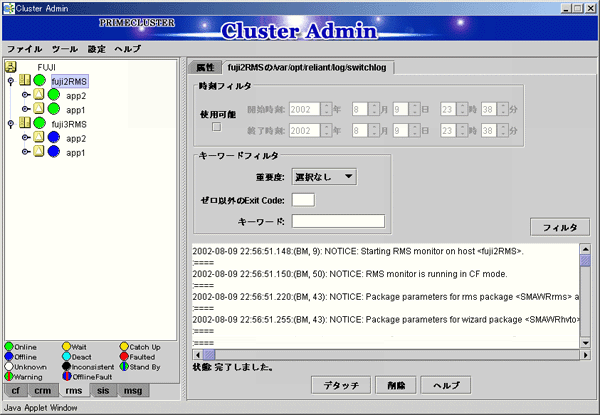Image resolution: width=600 pixels, height=415 pixels.
Task: Click blue status circle of app1 under fuji3RMS
Action: click(x=54, y=152)
